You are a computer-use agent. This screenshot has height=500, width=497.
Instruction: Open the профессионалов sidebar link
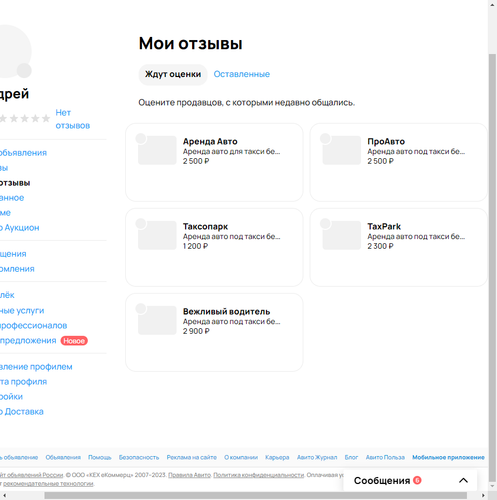pyautogui.click(x=33, y=325)
